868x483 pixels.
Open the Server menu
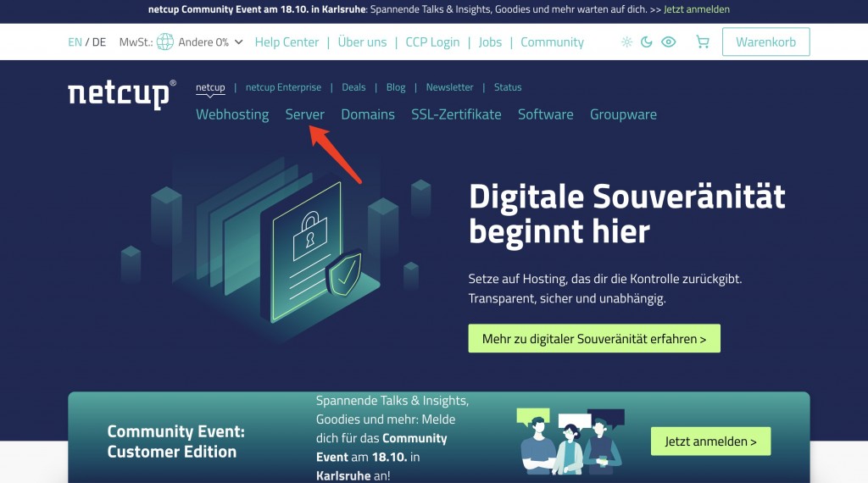[x=305, y=114]
